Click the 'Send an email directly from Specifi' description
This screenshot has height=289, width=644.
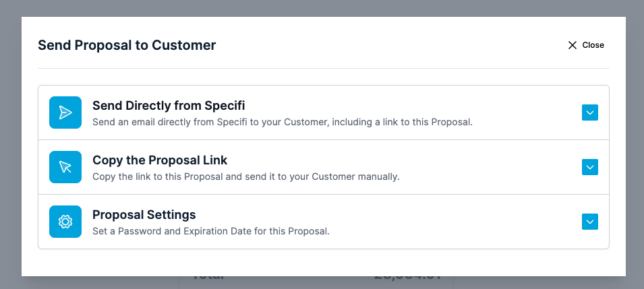coord(283,123)
